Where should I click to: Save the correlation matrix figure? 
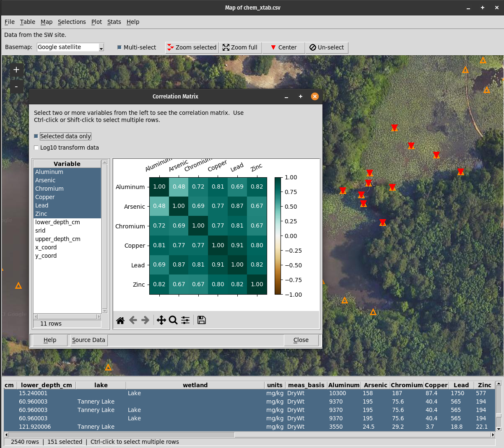[x=201, y=320]
